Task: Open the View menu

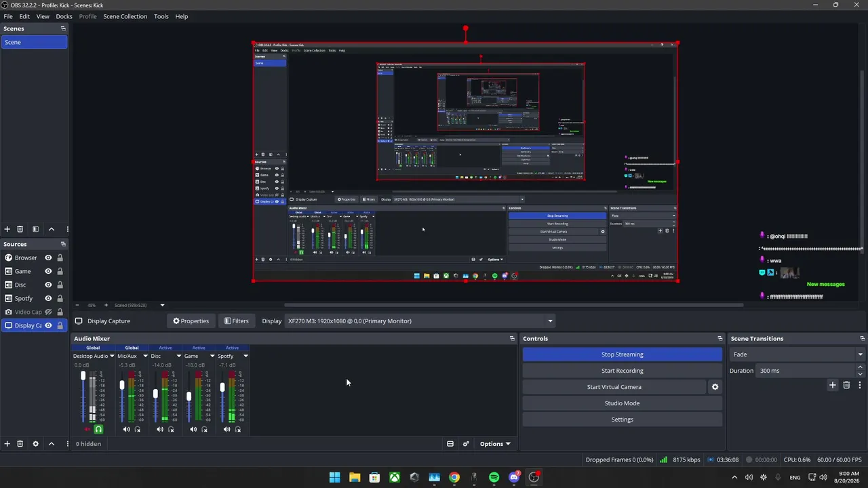Action: click(x=43, y=16)
